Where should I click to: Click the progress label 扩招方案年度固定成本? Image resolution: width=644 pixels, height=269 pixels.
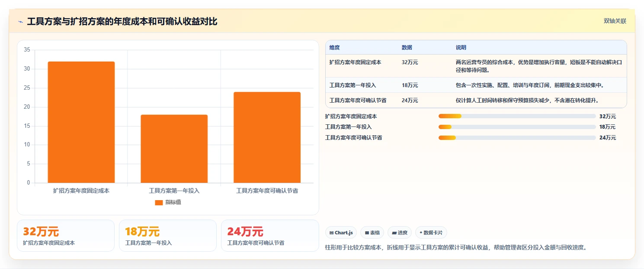(351, 117)
